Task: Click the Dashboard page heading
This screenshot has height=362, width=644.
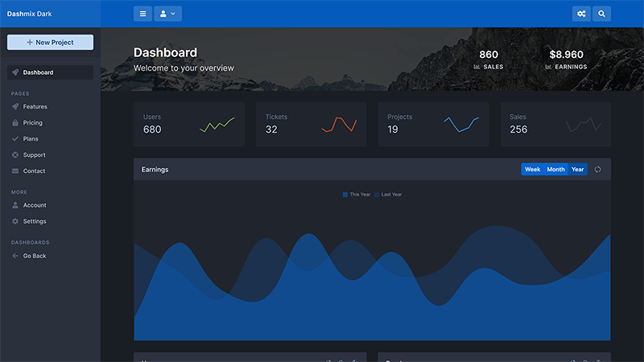Action: pyautogui.click(x=165, y=52)
